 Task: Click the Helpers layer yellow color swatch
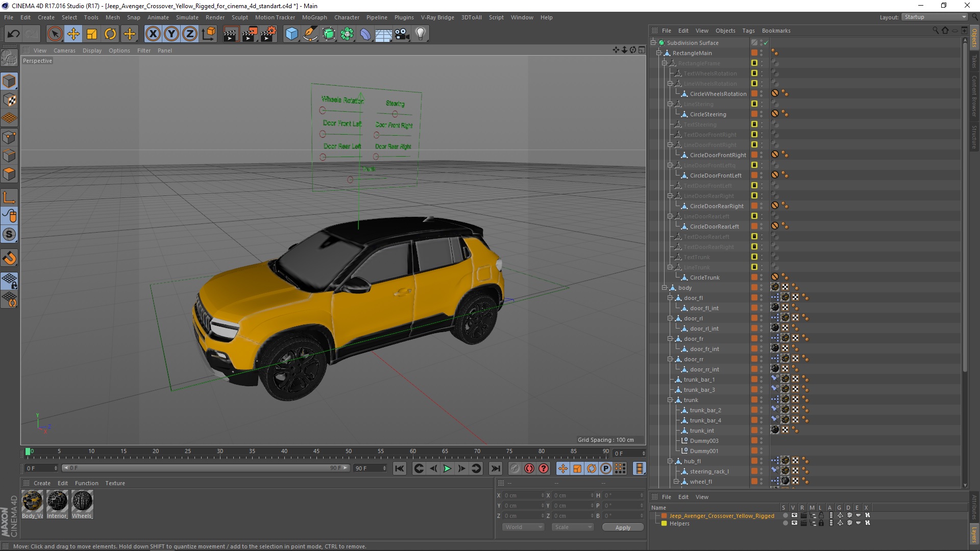[x=664, y=523]
